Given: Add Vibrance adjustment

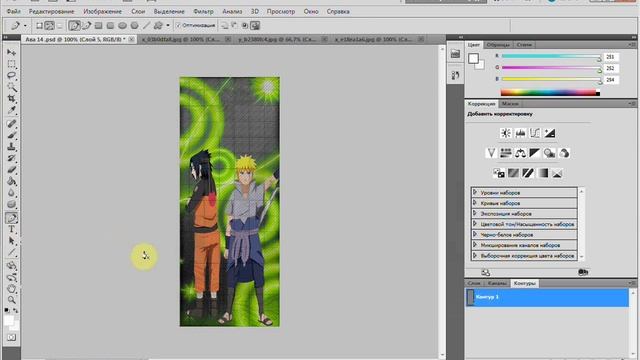Looking at the screenshot, I should pos(491,153).
